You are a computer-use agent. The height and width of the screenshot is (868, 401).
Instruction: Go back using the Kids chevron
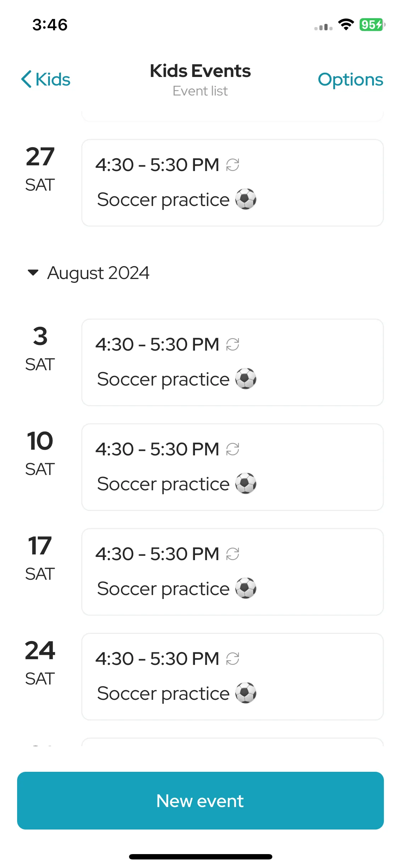pos(27,79)
